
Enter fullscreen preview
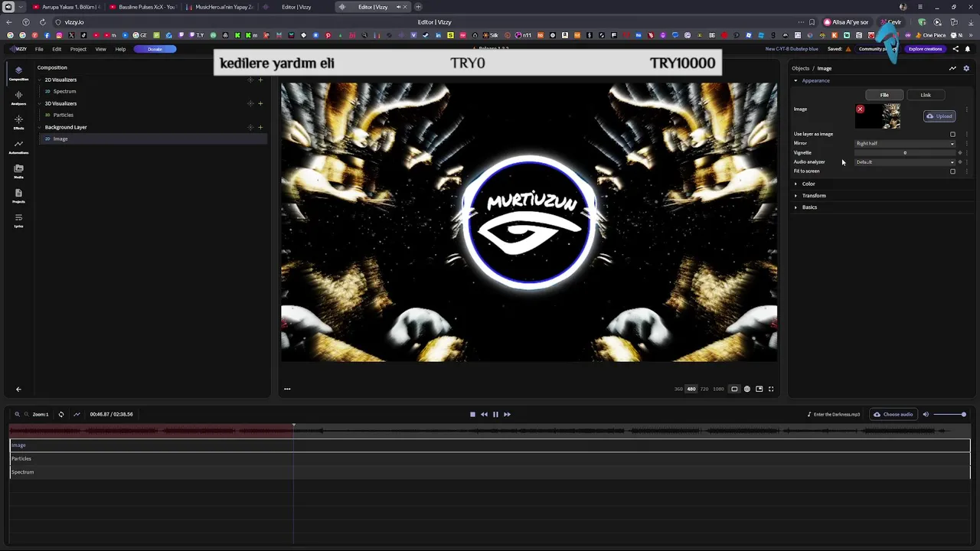pyautogui.click(x=771, y=389)
